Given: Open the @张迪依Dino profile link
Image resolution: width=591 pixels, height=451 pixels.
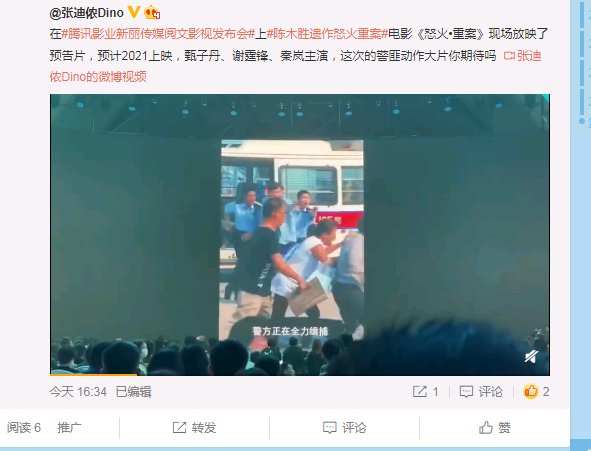Looking at the screenshot, I should pos(86,13).
